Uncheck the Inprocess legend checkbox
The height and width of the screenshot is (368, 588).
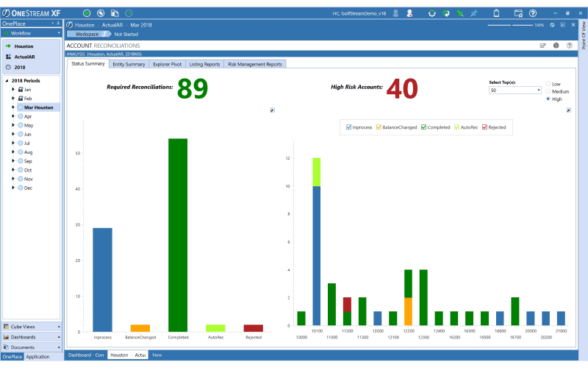(348, 127)
